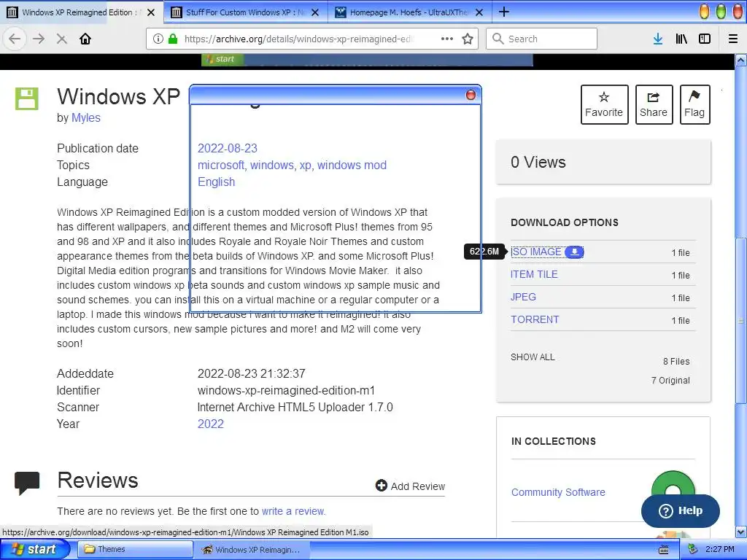Open ITEM TILE download option
The height and width of the screenshot is (560, 747).
click(x=534, y=274)
